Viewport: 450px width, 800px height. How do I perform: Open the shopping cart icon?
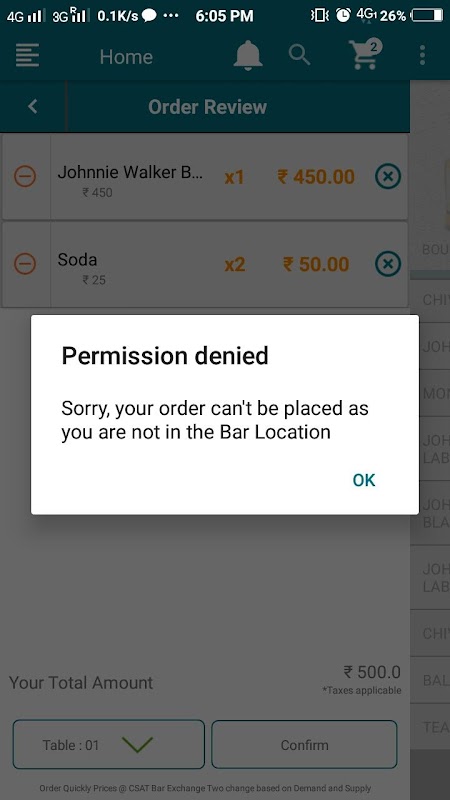[x=363, y=55]
